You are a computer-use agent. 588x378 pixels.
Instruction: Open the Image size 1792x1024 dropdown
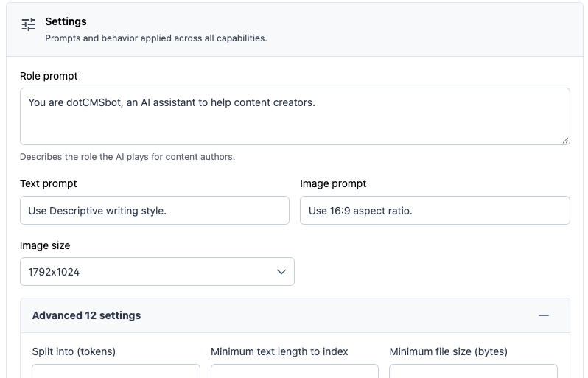(x=157, y=271)
